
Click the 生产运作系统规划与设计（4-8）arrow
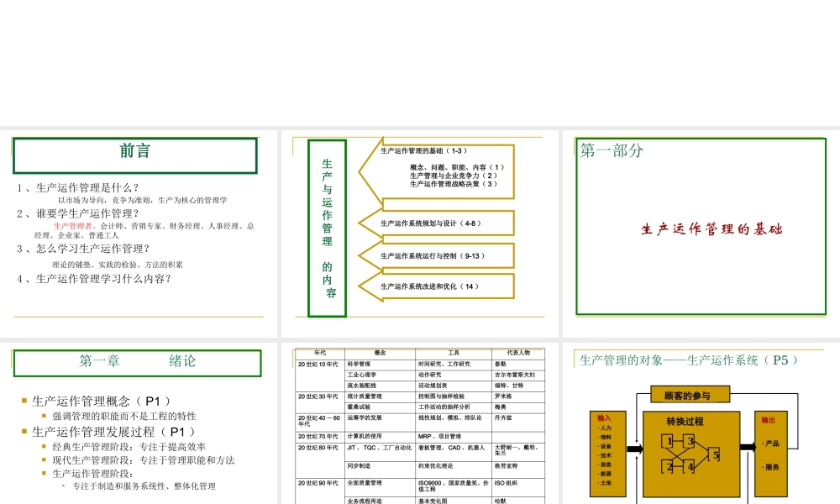pos(437,223)
